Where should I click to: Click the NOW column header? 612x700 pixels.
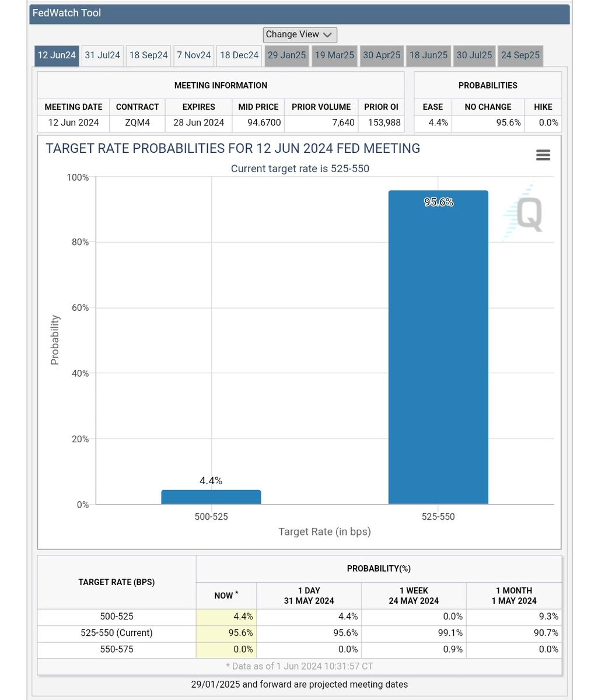(226, 596)
